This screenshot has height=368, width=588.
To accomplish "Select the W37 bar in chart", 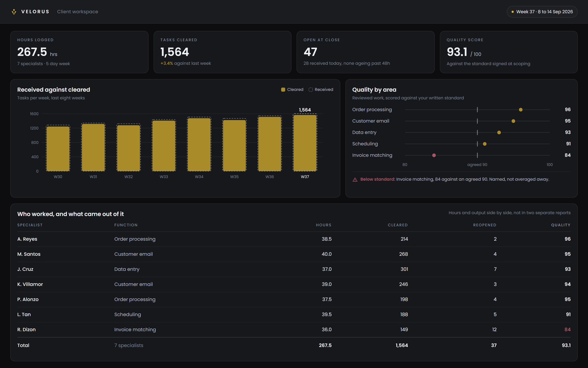I will (305, 143).
